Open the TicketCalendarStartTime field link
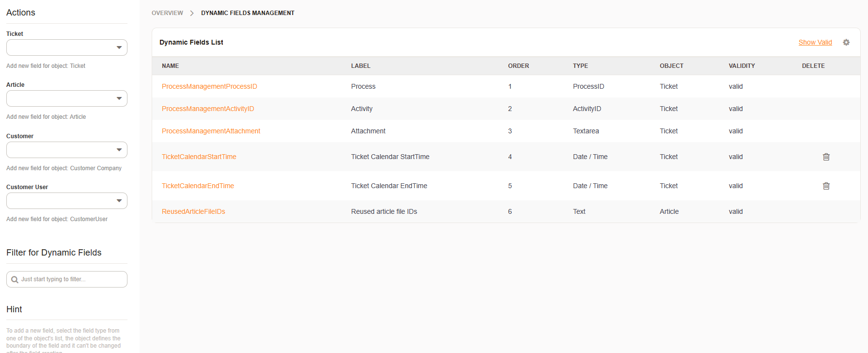 click(199, 157)
